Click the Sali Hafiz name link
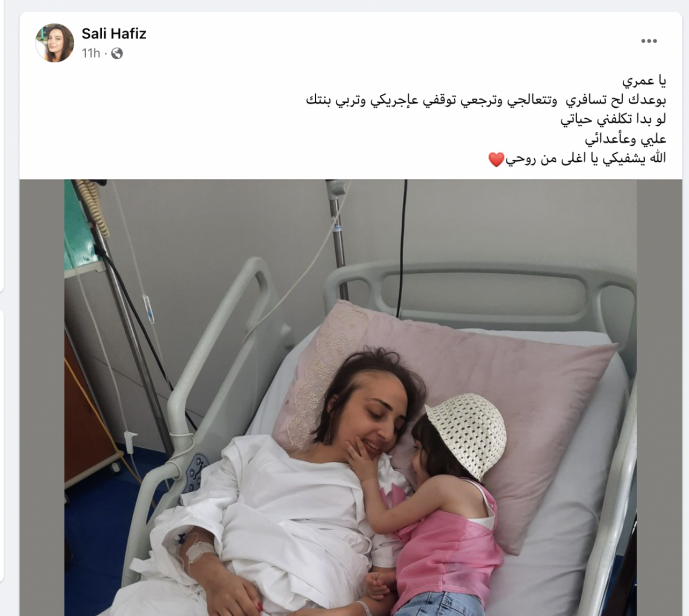This screenshot has height=616, width=689. 114,33
